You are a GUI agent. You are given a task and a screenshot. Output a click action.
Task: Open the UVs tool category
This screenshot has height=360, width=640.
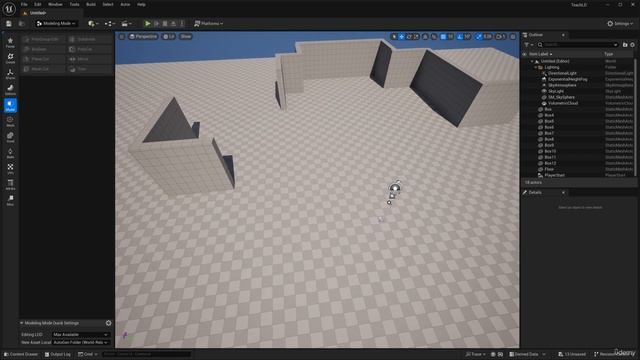click(x=10, y=169)
